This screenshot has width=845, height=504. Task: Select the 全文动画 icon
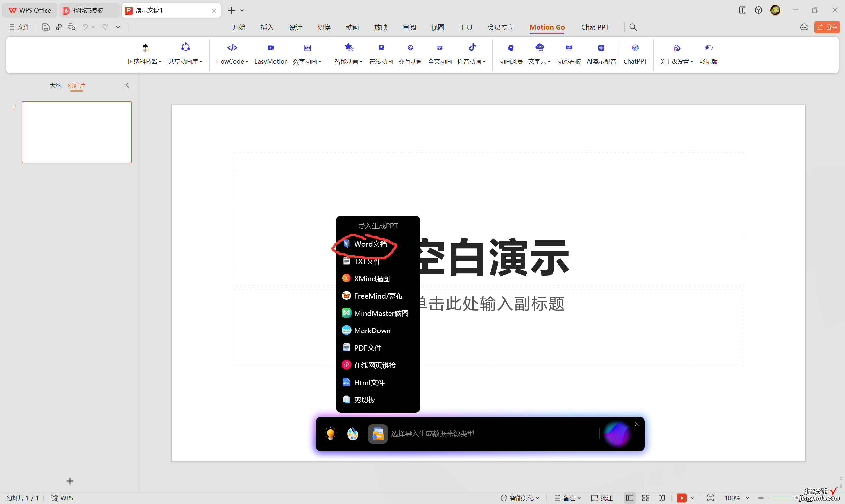(x=440, y=47)
